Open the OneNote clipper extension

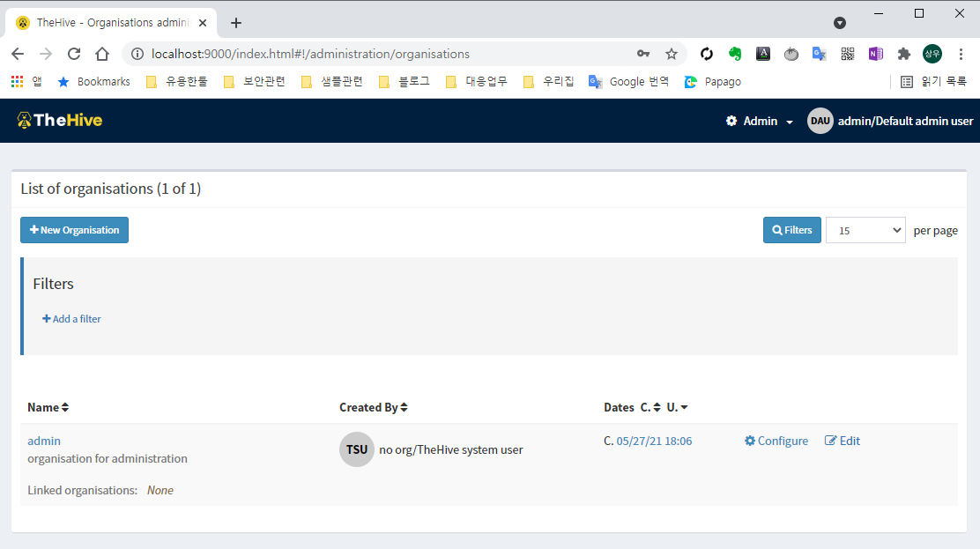tap(876, 54)
